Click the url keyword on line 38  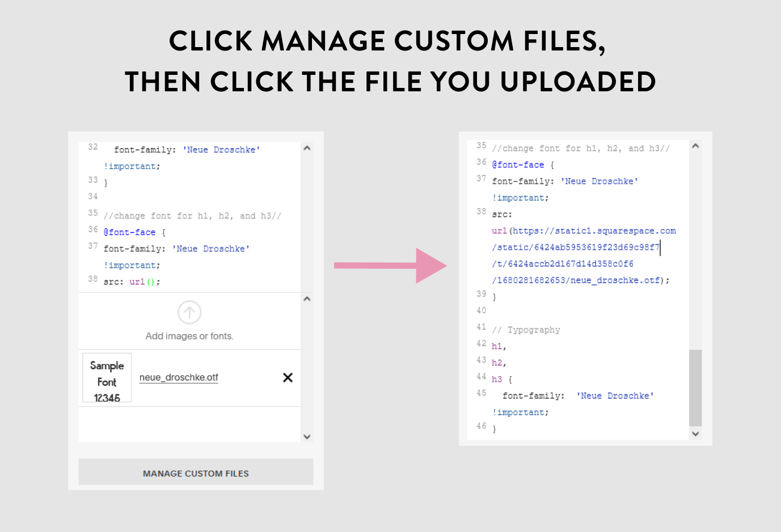click(x=137, y=281)
